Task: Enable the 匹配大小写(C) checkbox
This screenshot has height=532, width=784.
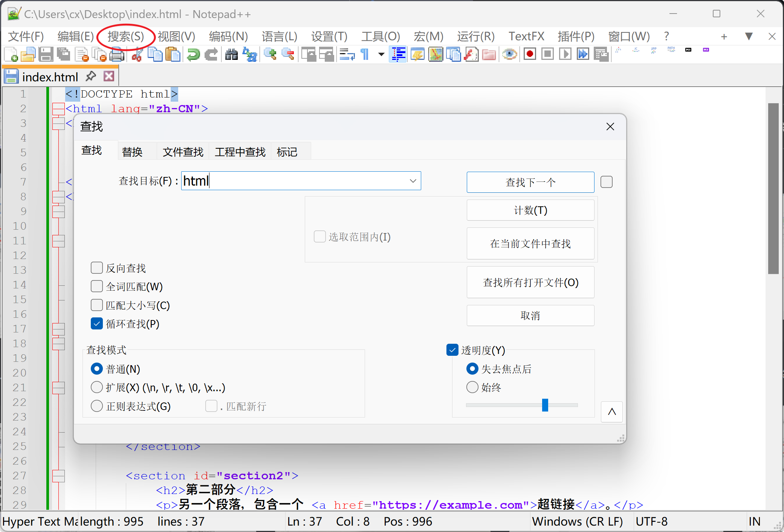Action: pos(97,305)
